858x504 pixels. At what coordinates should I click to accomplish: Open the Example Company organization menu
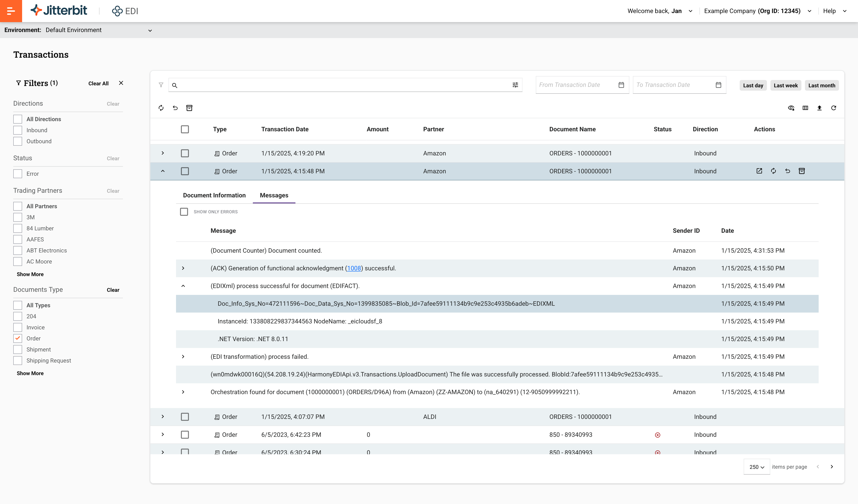point(758,11)
